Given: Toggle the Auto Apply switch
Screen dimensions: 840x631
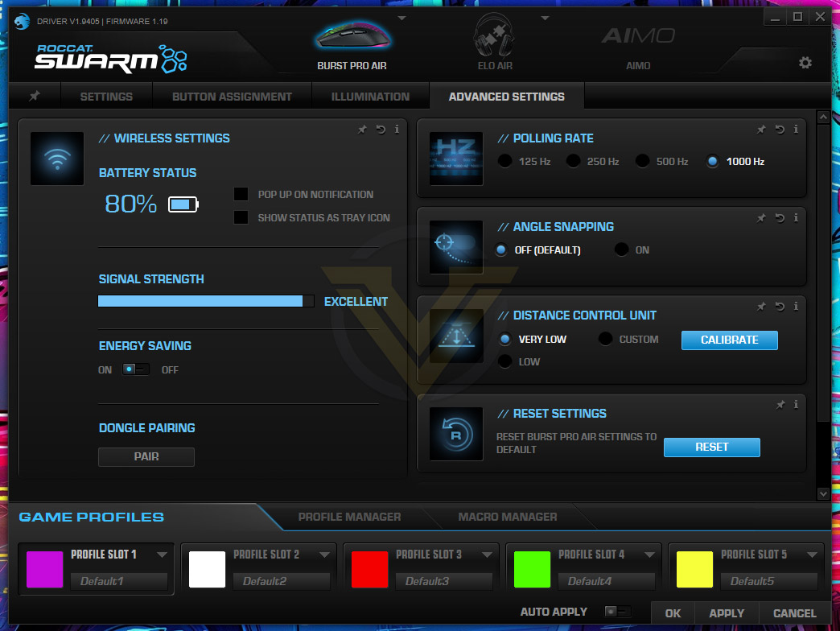Looking at the screenshot, I should click(x=617, y=611).
